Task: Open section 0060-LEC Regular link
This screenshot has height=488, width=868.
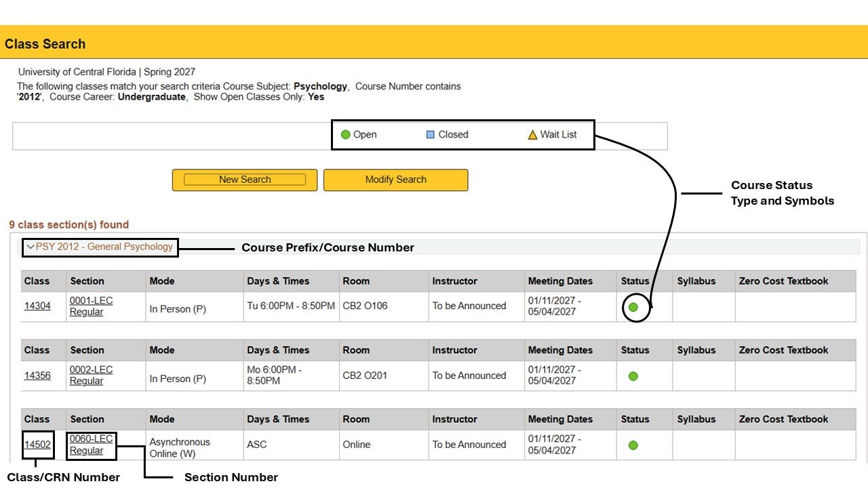Action: click(91, 445)
